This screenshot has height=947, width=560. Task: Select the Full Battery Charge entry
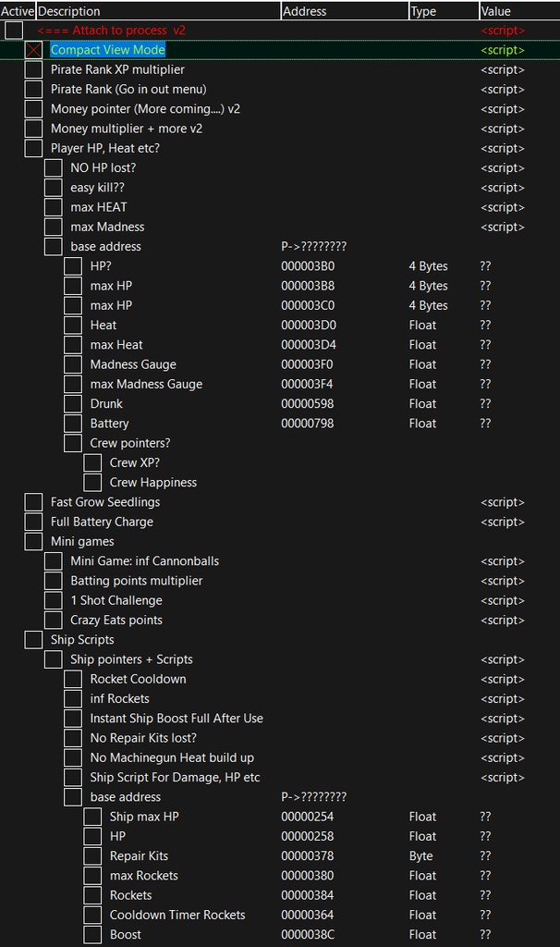102,522
